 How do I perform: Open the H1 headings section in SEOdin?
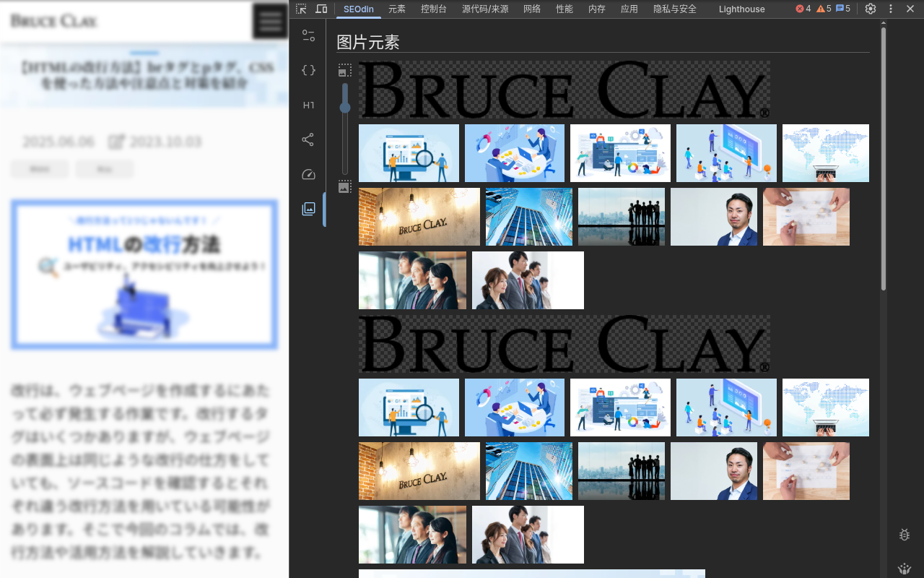pos(309,105)
